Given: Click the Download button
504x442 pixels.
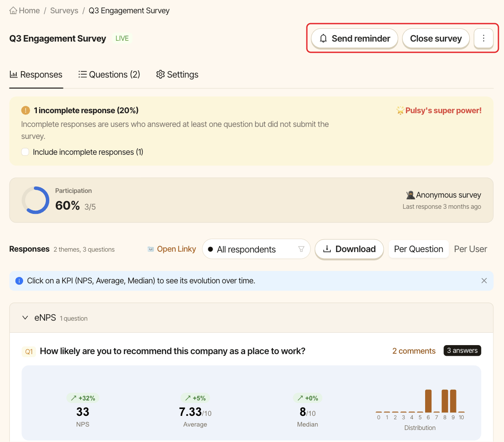Looking at the screenshot, I should click(349, 249).
